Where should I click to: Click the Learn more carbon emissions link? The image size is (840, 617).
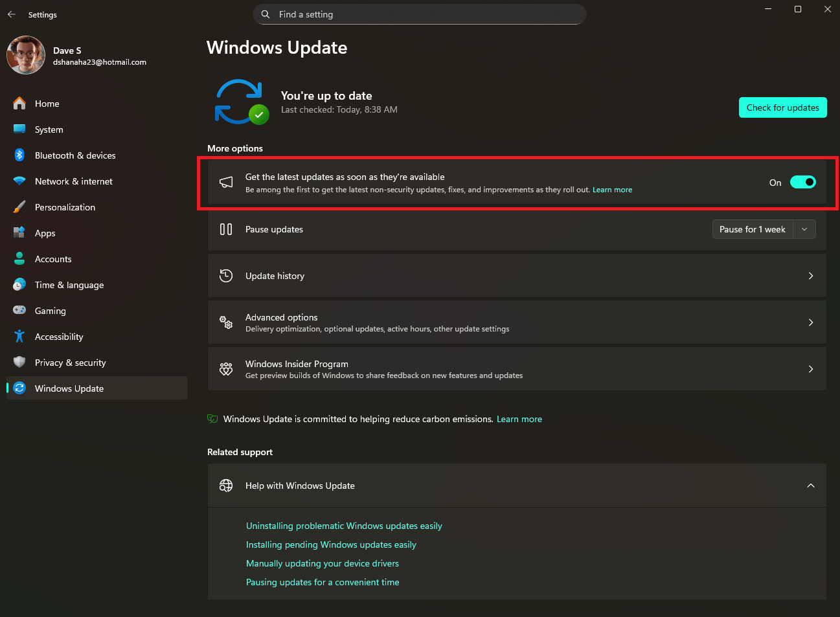click(x=519, y=419)
